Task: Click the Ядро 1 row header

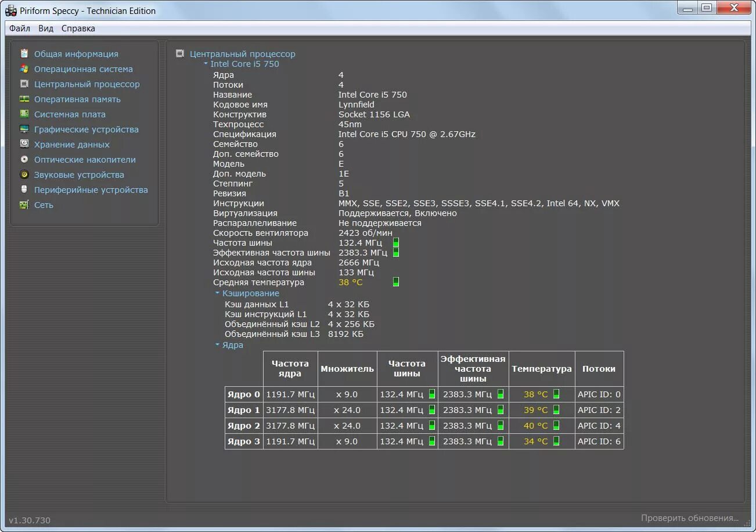Action: click(244, 409)
